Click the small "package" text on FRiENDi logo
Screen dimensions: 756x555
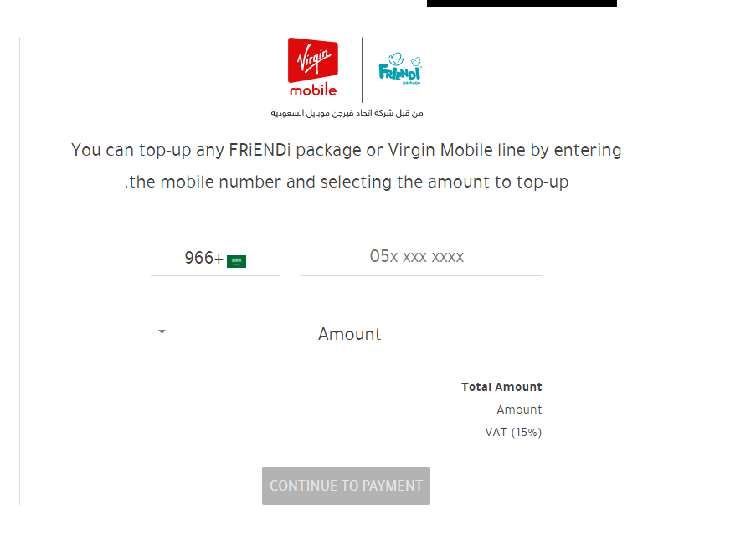point(412,83)
